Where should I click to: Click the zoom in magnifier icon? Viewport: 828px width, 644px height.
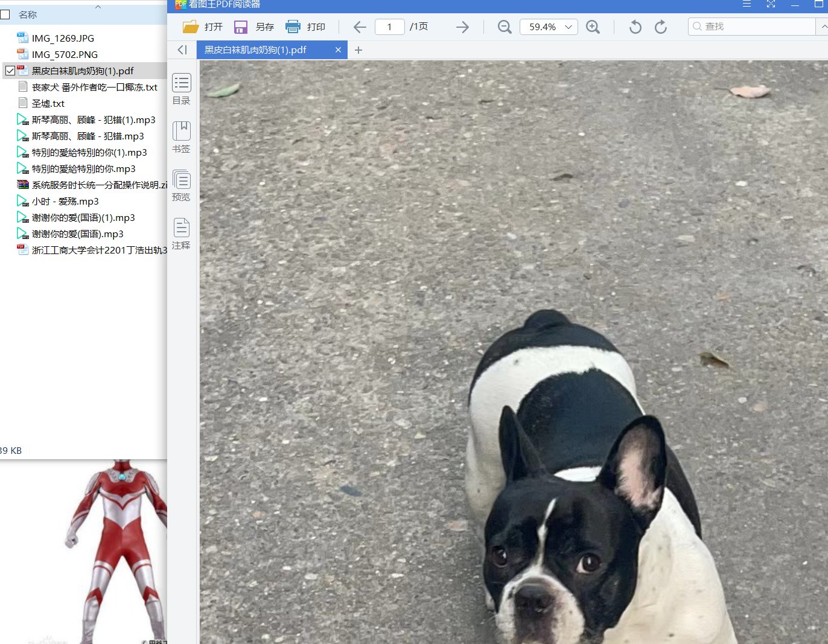pos(593,27)
